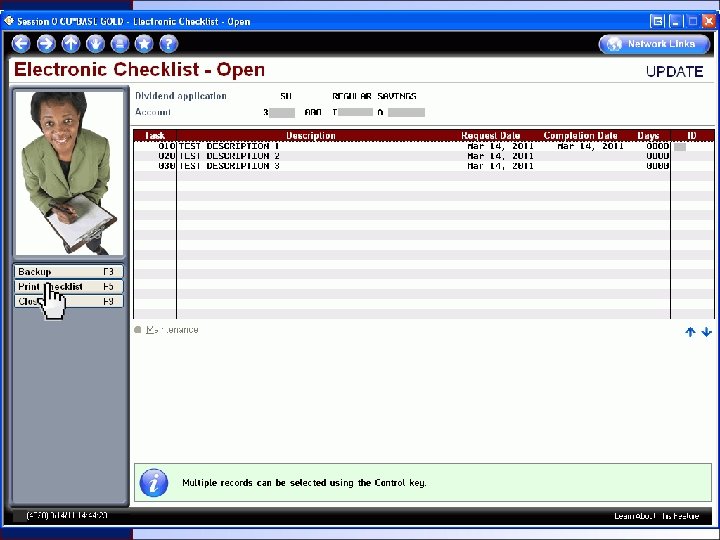Click task number 030
The width and height of the screenshot is (720, 540).
pyautogui.click(x=167, y=166)
